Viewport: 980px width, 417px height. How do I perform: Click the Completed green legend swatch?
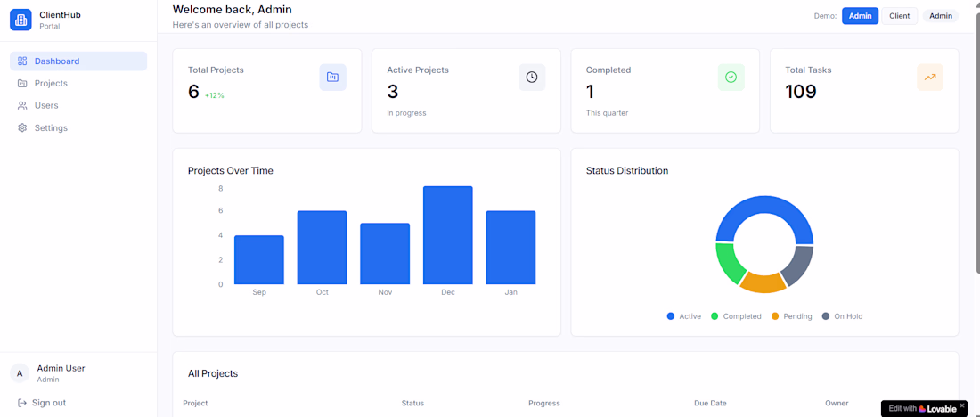[715, 316]
